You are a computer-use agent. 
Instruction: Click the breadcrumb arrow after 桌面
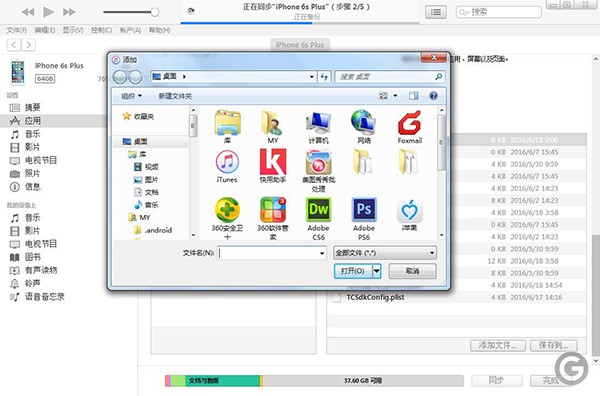pyautogui.click(x=184, y=77)
